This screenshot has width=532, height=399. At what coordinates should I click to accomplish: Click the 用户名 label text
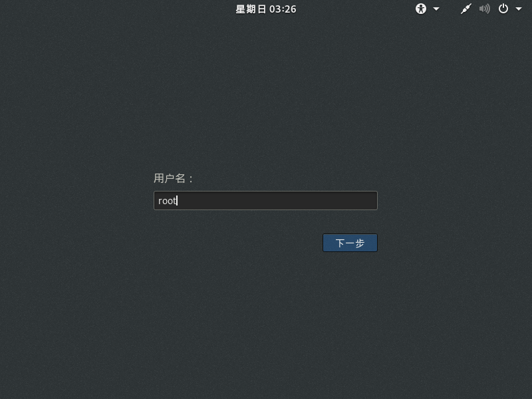click(x=174, y=178)
